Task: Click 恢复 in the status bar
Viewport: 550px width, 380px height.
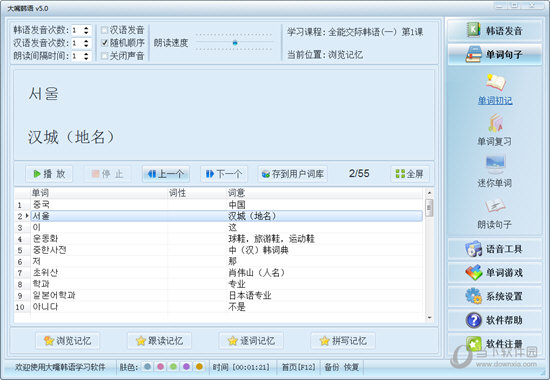Action: (x=351, y=367)
